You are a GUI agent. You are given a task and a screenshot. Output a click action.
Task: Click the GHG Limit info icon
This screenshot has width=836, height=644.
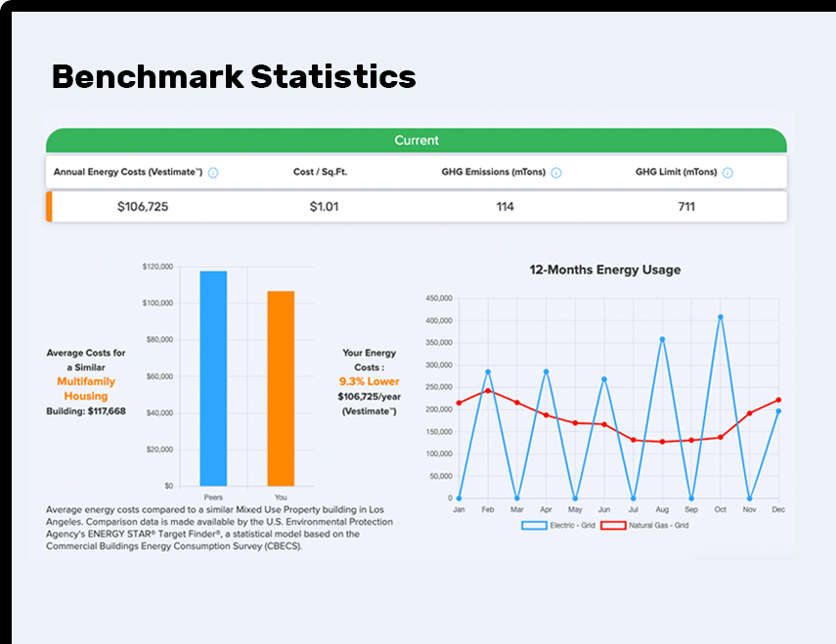pyautogui.click(x=727, y=173)
